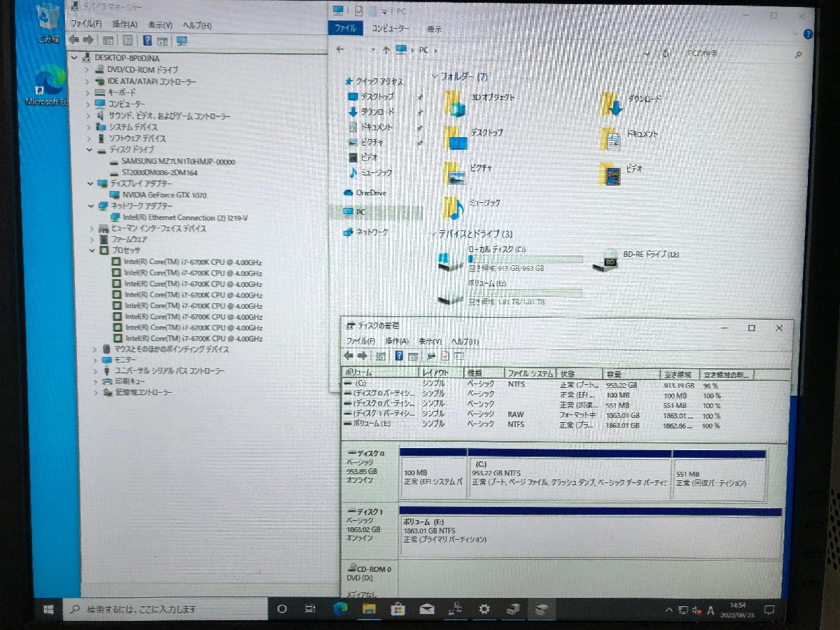Screen dimensions: 840x630
Task: Select 100 MB EFI partition block on Disk 0
Action: [433, 475]
